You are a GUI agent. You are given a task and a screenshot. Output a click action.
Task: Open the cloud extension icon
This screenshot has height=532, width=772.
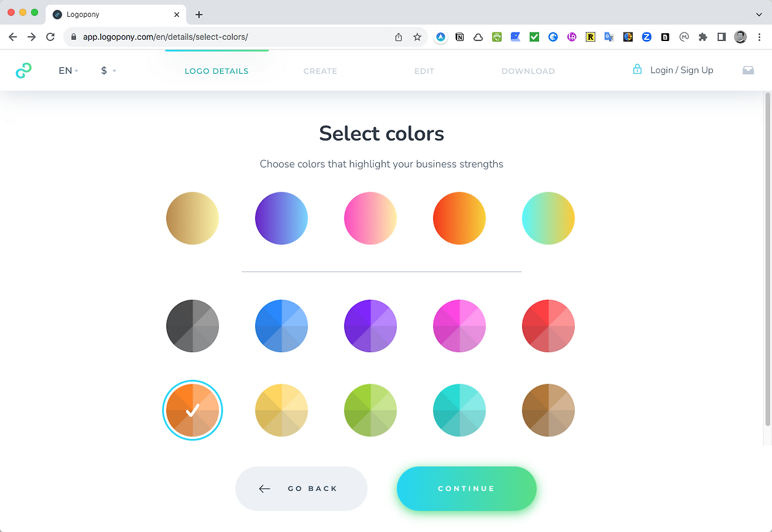[x=478, y=37]
